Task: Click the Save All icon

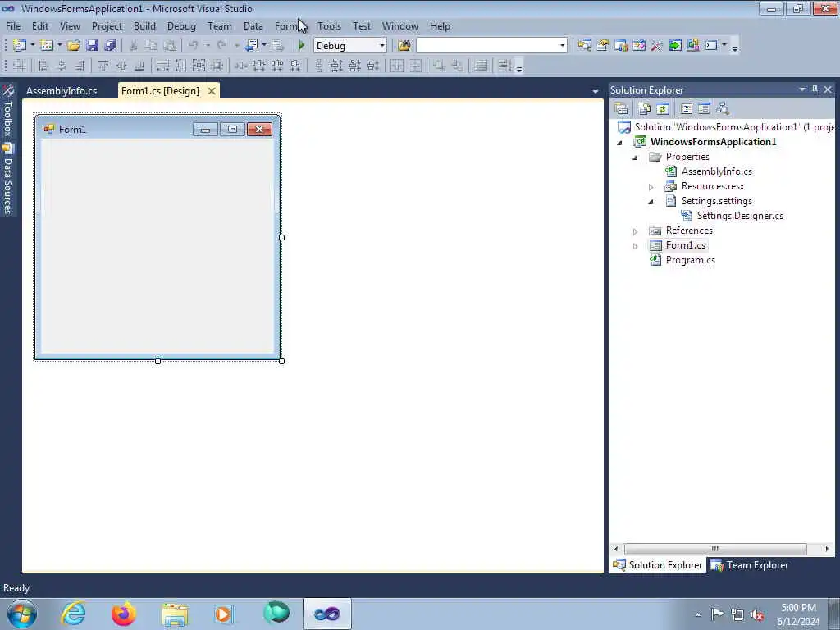Action: click(111, 46)
